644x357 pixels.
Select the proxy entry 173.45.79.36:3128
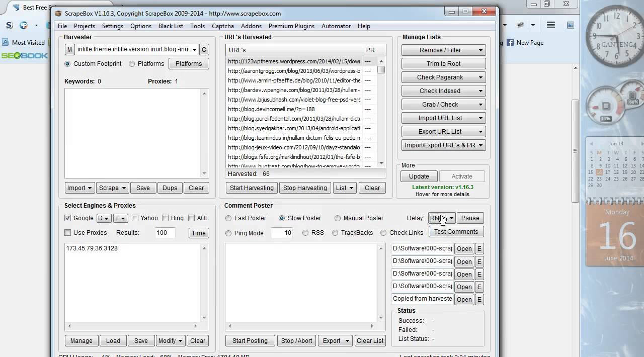(92, 248)
